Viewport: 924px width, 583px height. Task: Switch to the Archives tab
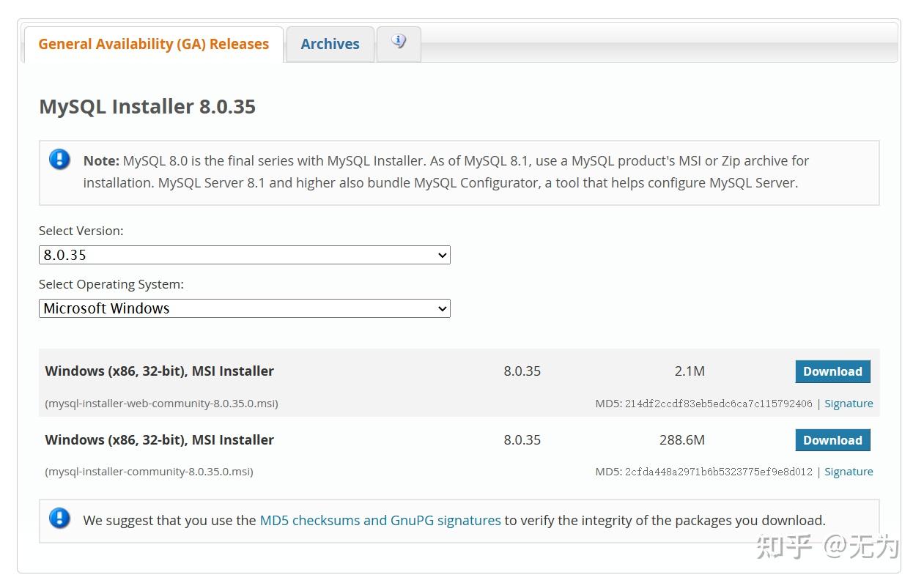[x=330, y=44]
